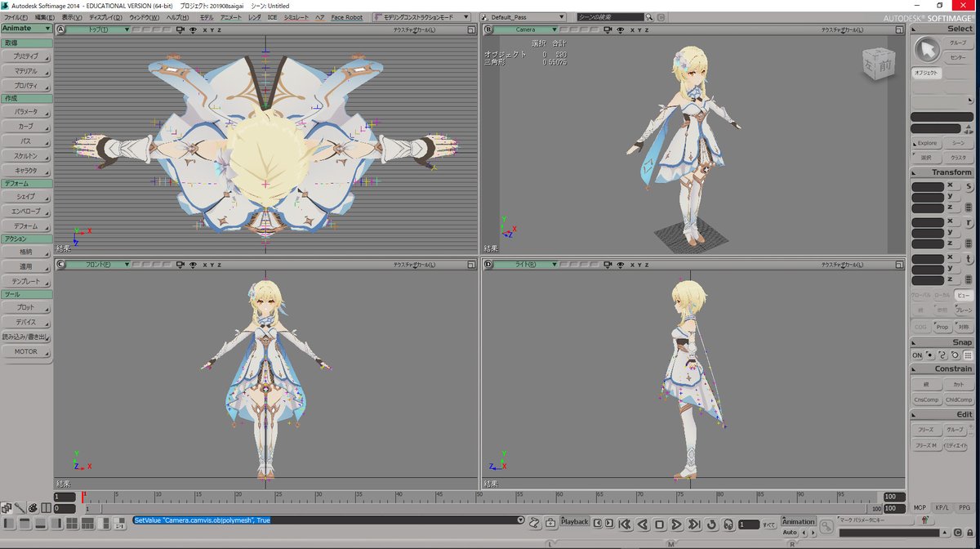The width and height of the screenshot is (980, 549).
Task: Click the プリミティブ button
Action: point(26,56)
